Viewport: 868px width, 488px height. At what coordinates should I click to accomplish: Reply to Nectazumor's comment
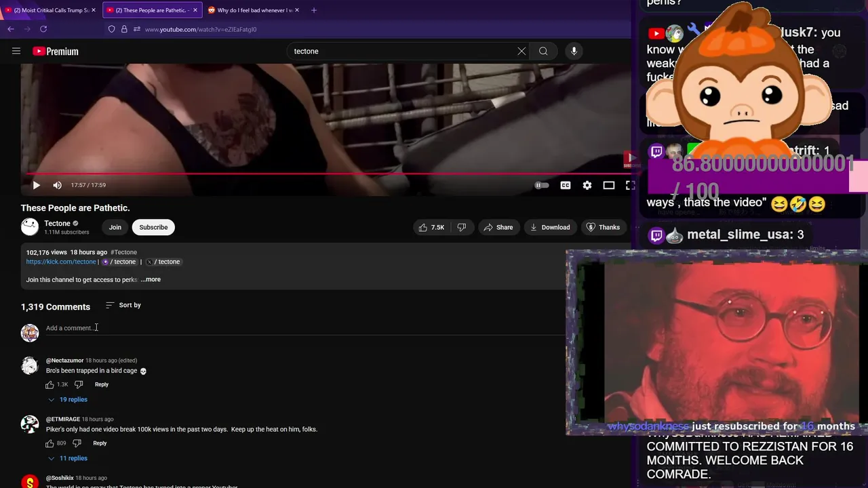(x=102, y=384)
